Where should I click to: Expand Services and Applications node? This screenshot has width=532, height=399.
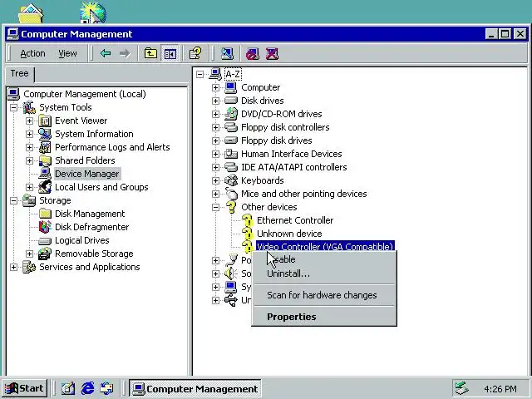13,267
